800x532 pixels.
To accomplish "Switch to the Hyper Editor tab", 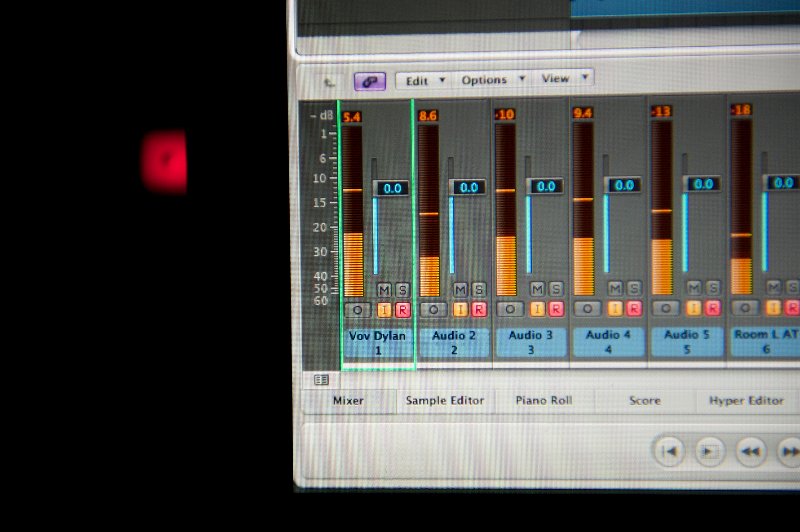I will click(746, 401).
